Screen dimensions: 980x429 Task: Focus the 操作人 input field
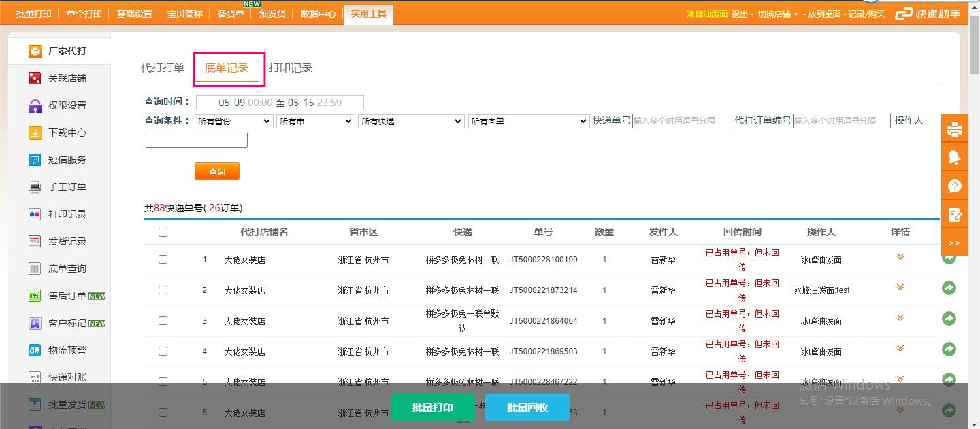[197, 140]
